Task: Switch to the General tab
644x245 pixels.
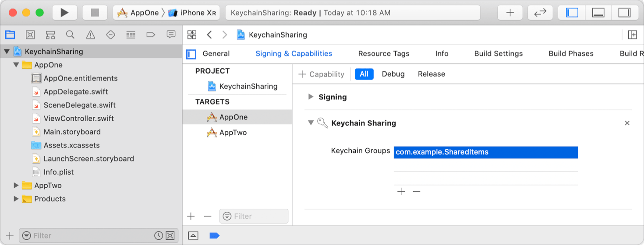Action: [216, 53]
